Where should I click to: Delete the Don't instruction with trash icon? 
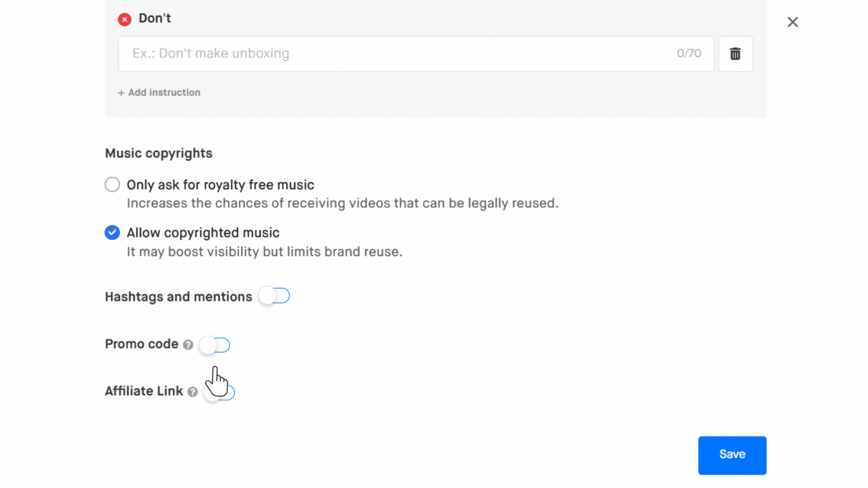[735, 54]
